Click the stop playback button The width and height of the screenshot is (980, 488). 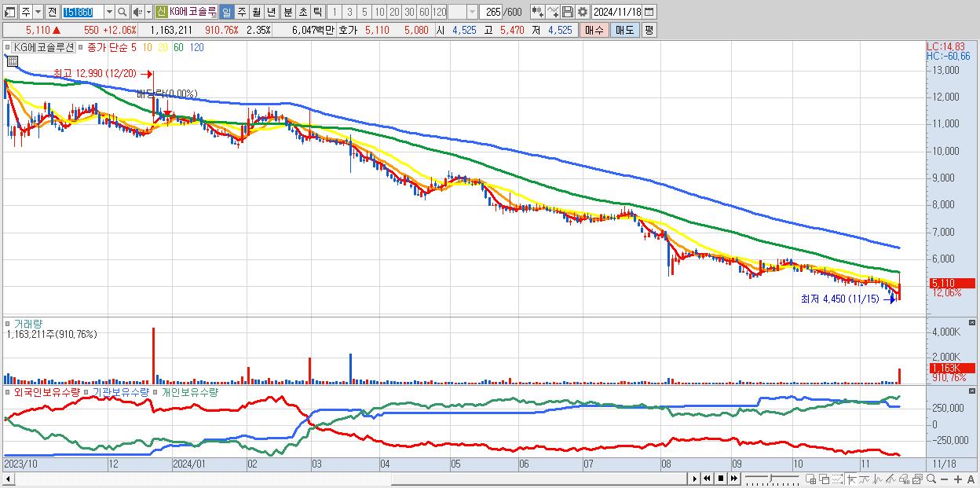pyautogui.click(x=721, y=478)
